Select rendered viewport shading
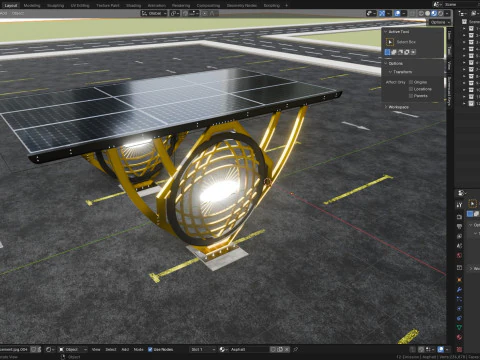 click(x=440, y=13)
